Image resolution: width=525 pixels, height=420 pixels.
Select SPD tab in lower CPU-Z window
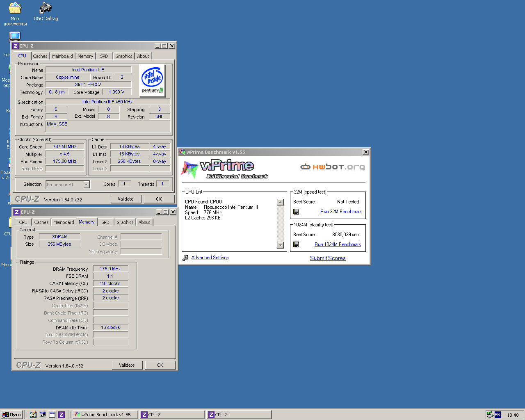[x=105, y=222]
